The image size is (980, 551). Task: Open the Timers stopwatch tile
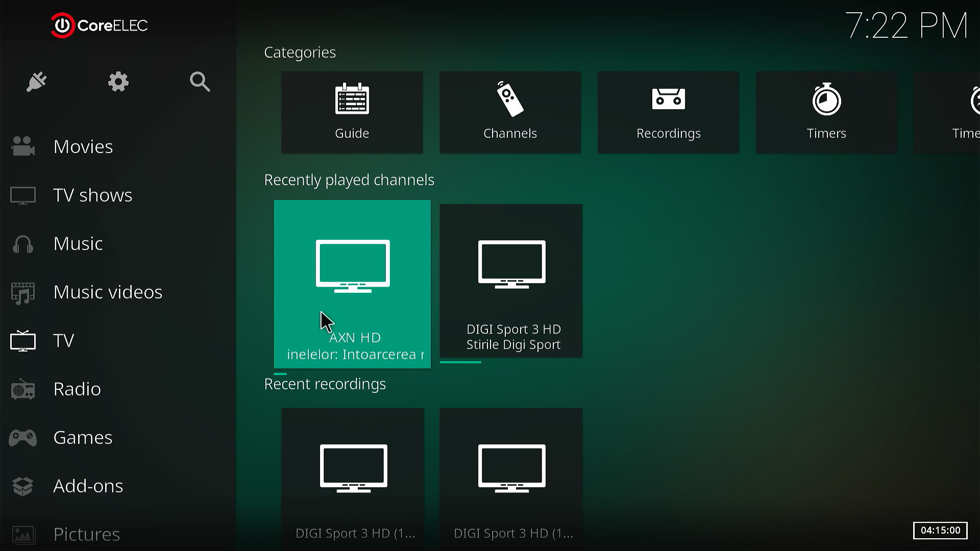coord(826,112)
